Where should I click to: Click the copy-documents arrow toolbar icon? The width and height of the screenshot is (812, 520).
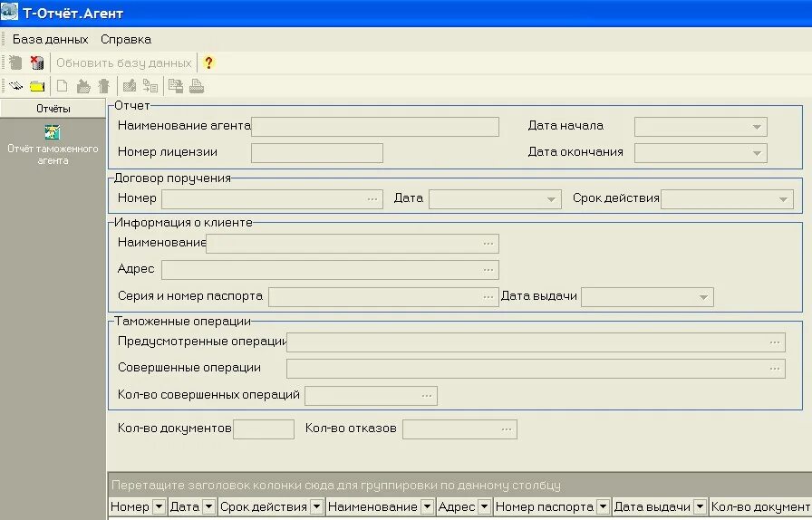pos(150,86)
